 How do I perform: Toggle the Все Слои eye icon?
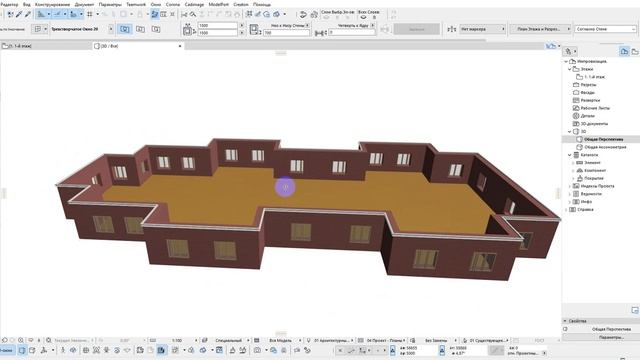[363, 18]
